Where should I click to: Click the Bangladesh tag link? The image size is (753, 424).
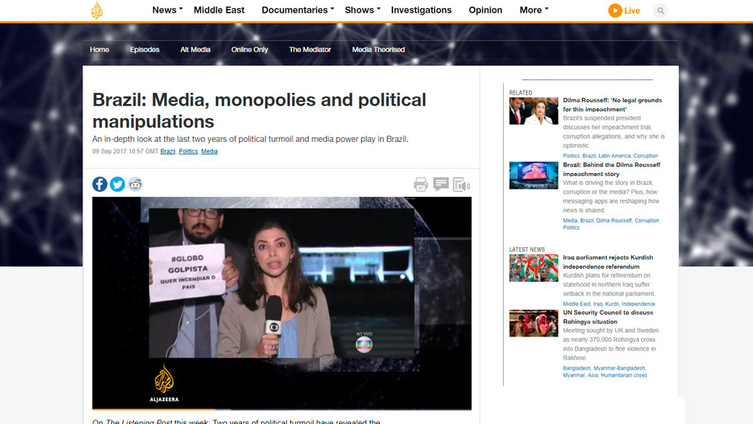point(577,368)
